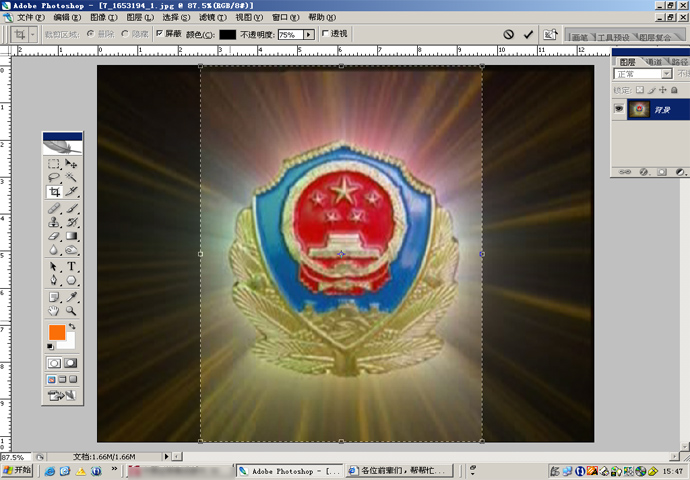This screenshot has height=480, width=690.
Task: Enable the 透视 perspective checkbox
Action: point(325,33)
